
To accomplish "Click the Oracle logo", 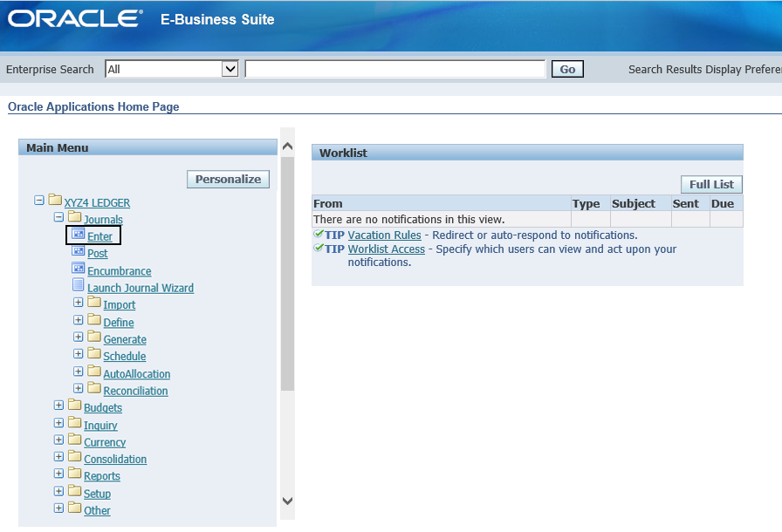I will [75, 18].
